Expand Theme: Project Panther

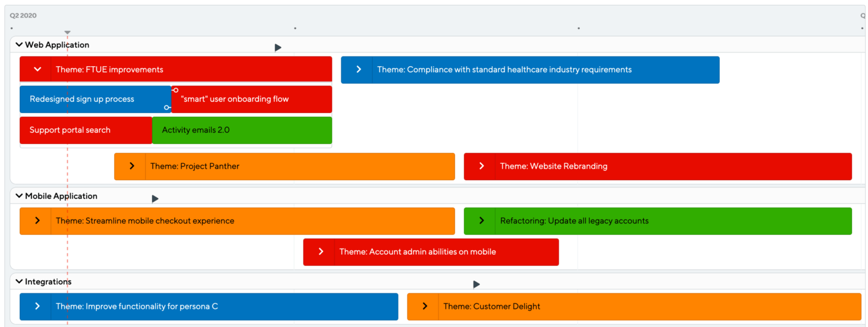(131, 166)
